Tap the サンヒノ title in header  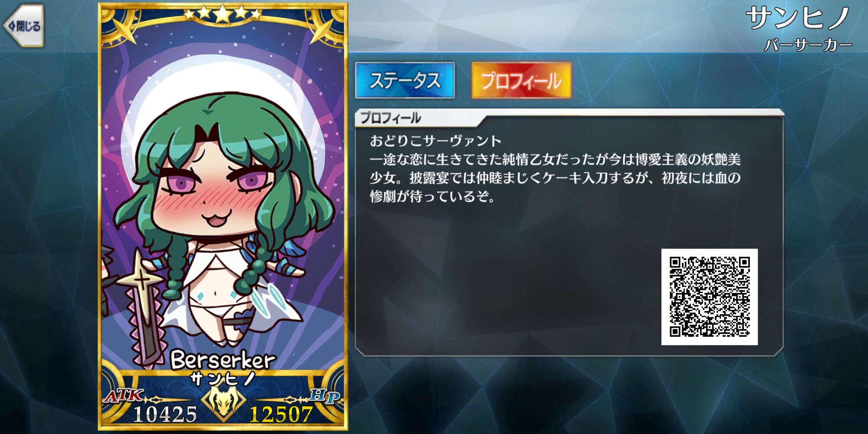pos(798,19)
